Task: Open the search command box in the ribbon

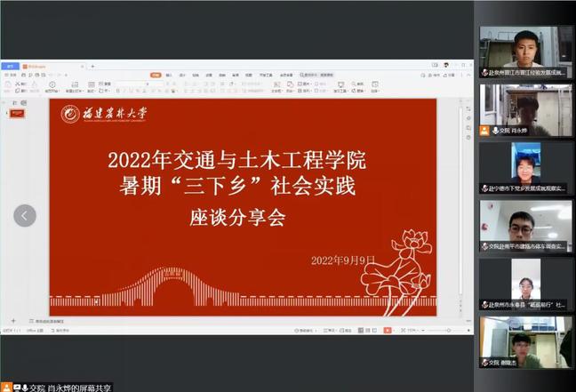Action: pyautogui.click(x=317, y=76)
